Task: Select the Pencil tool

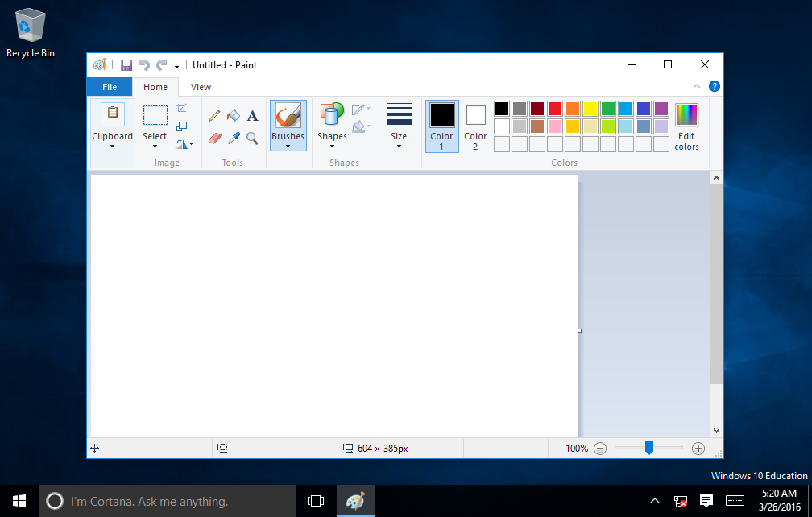Action: pyautogui.click(x=214, y=115)
